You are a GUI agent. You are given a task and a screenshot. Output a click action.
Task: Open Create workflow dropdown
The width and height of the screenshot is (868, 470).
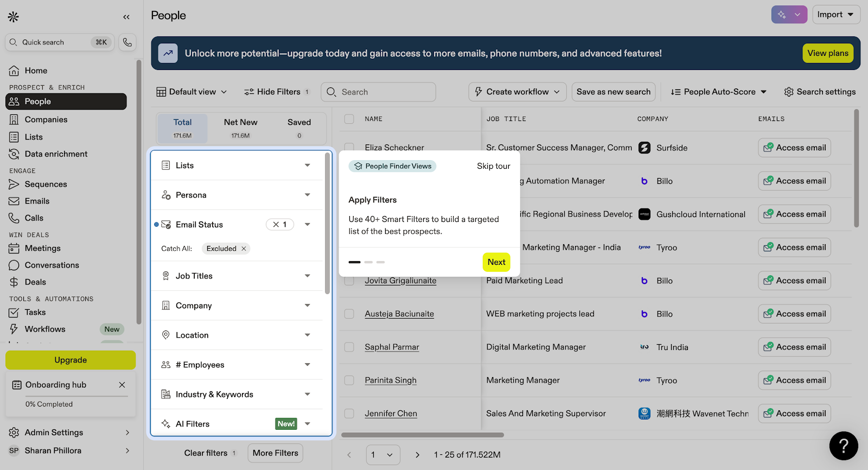click(x=518, y=92)
